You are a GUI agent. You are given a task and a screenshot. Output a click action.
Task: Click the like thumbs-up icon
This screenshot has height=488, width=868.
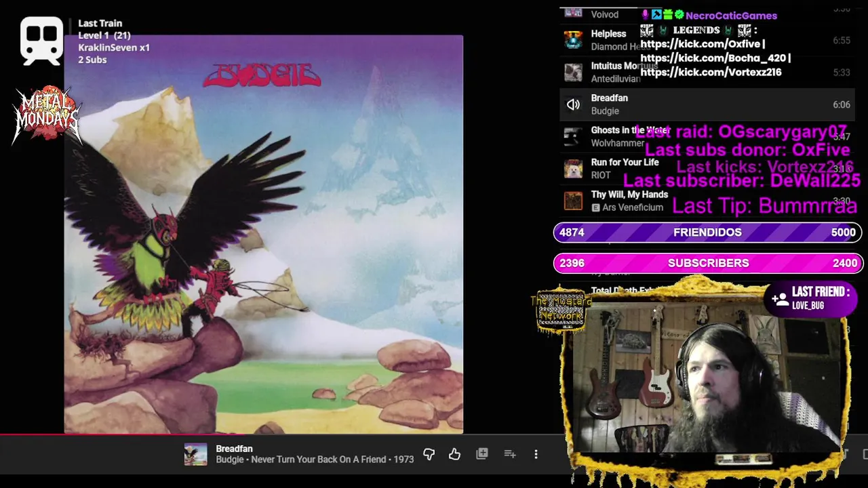click(x=454, y=454)
